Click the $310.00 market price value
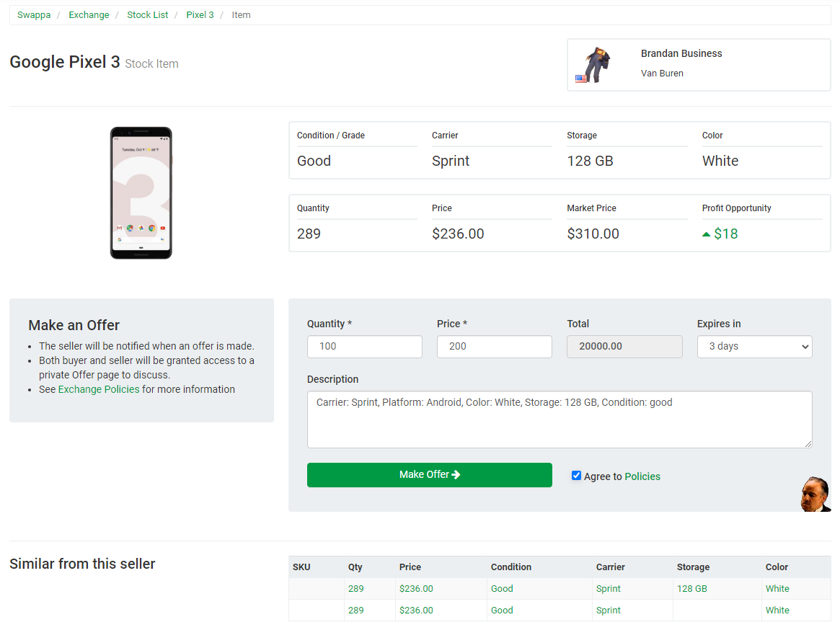This screenshot has height=630, width=840. point(593,234)
